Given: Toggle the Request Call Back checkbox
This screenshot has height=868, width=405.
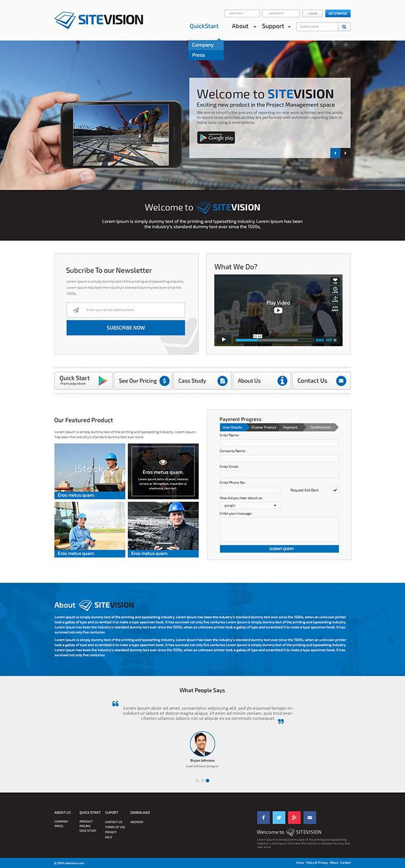Looking at the screenshot, I should (335, 490).
